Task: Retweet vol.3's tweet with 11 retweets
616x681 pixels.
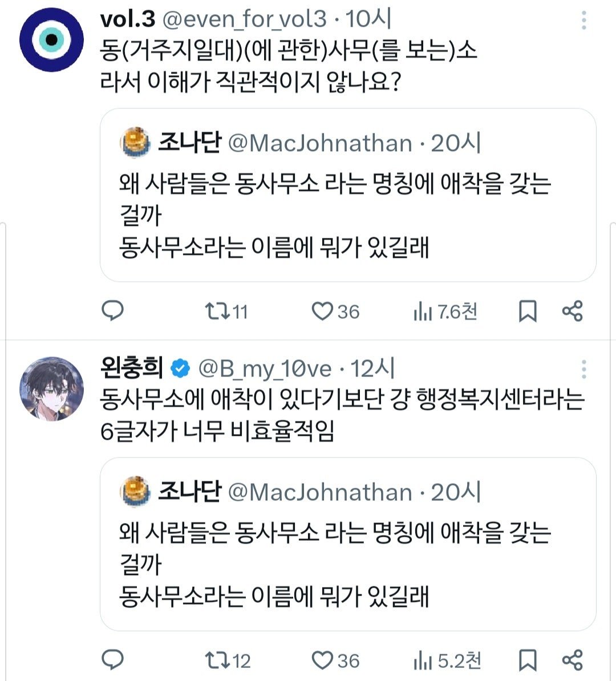Action: (226, 311)
